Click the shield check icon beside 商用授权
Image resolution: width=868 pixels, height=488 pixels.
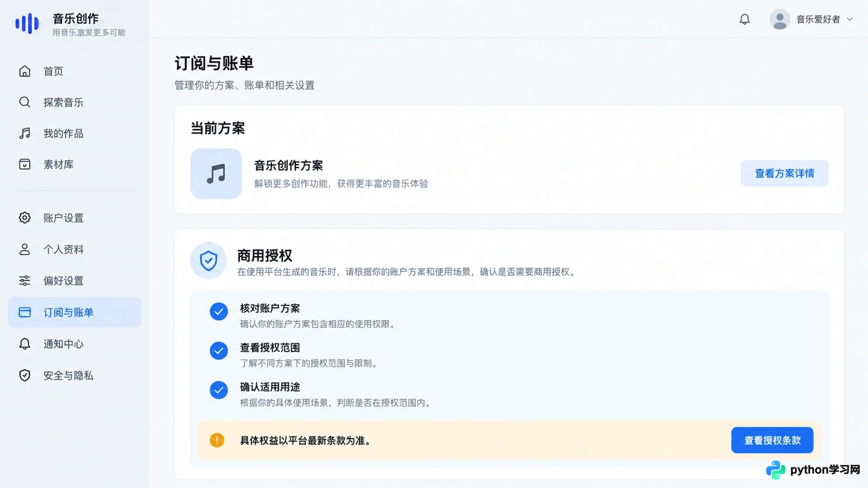[209, 261]
